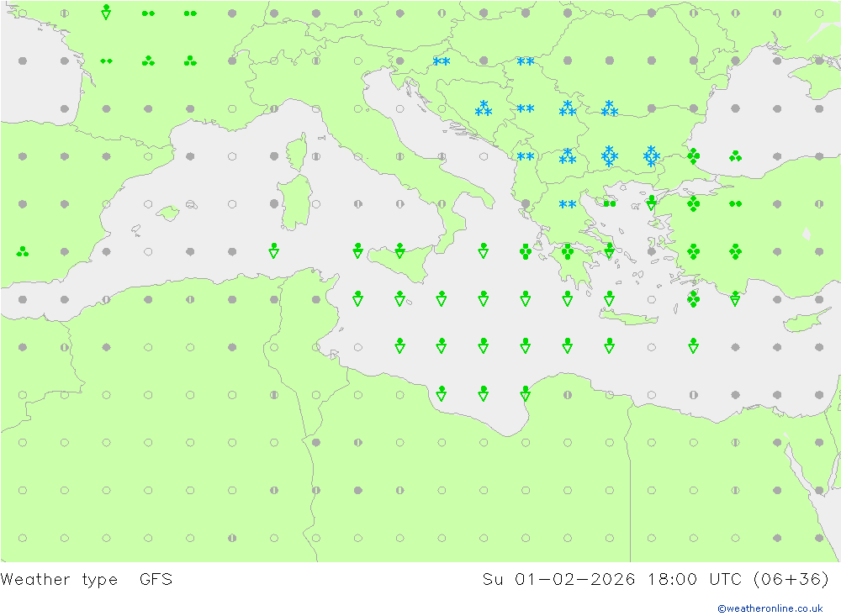The image size is (841, 616).
Task: Click the island of Corsica
Action: (298, 150)
